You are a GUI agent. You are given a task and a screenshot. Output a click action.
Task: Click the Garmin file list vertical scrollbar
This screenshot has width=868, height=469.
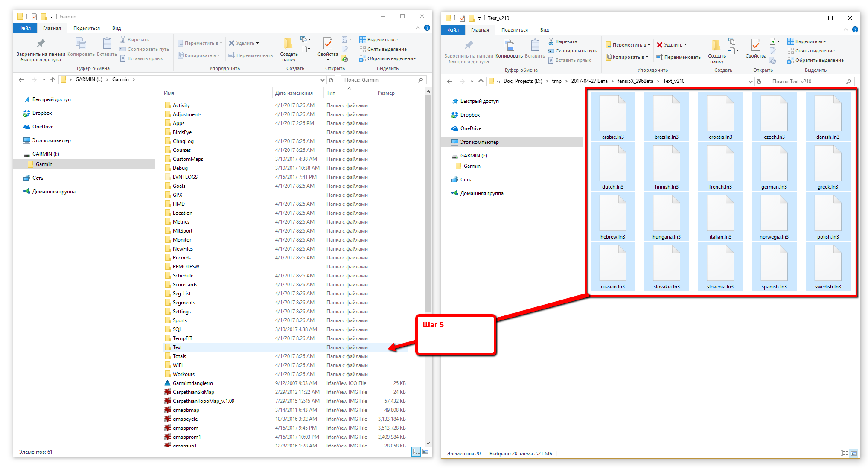coord(428,268)
